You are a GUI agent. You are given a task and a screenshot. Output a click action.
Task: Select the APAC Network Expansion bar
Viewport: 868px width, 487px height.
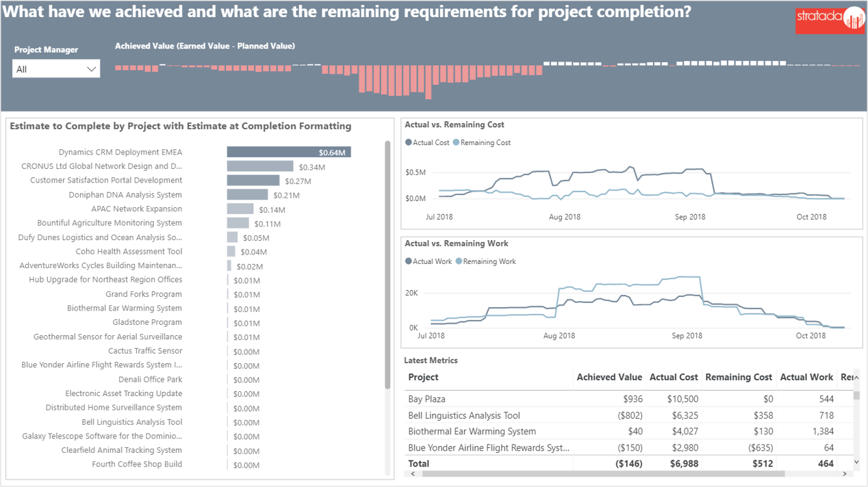point(240,209)
